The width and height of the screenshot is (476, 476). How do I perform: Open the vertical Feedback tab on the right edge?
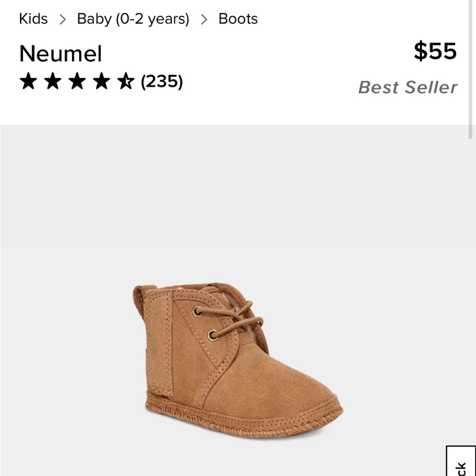461,464
